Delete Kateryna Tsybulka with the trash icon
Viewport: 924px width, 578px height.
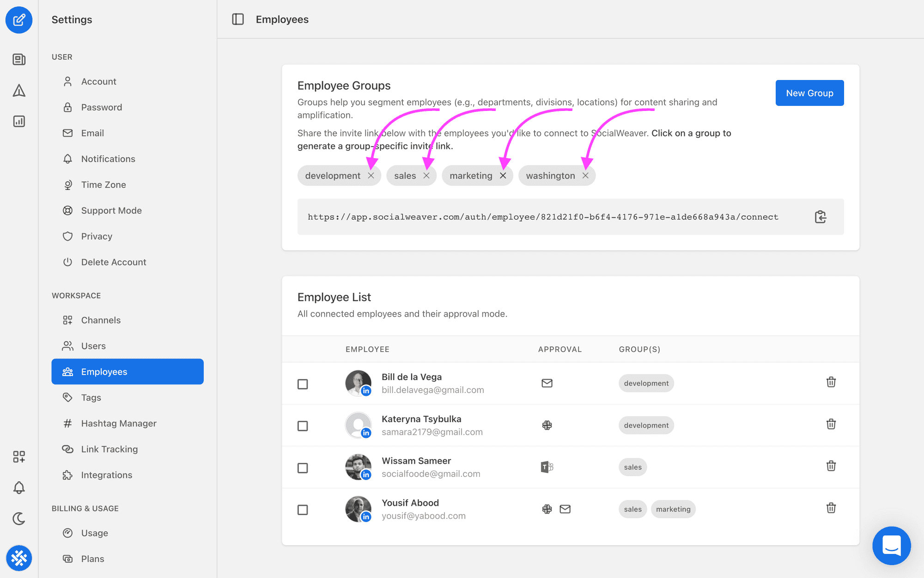pyautogui.click(x=831, y=424)
